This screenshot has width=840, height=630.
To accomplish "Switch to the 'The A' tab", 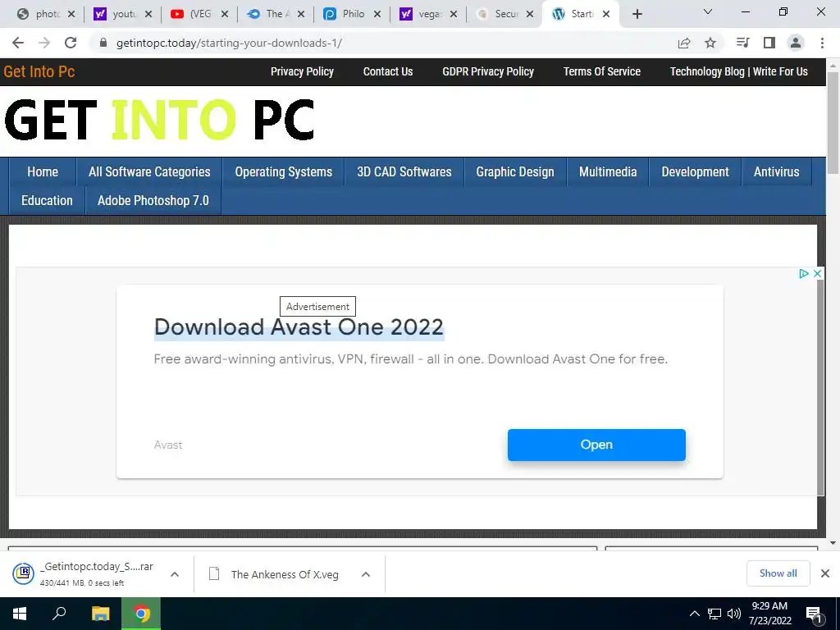I will point(276,14).
